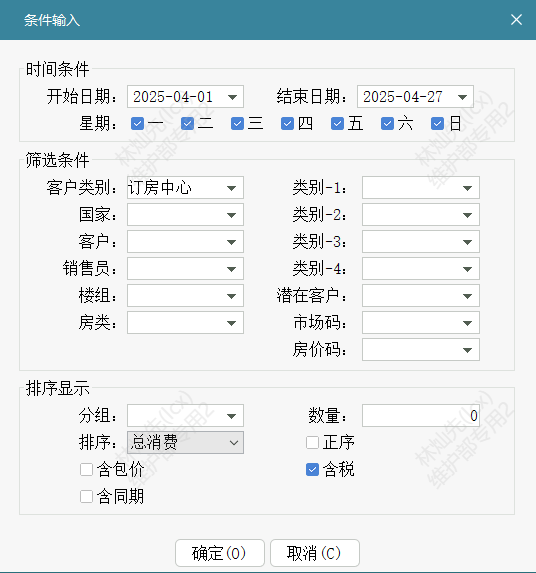Uncheck the 星期 三 (Wednesday) checkbox
The image size is (536, 573).
coord(237,124)
